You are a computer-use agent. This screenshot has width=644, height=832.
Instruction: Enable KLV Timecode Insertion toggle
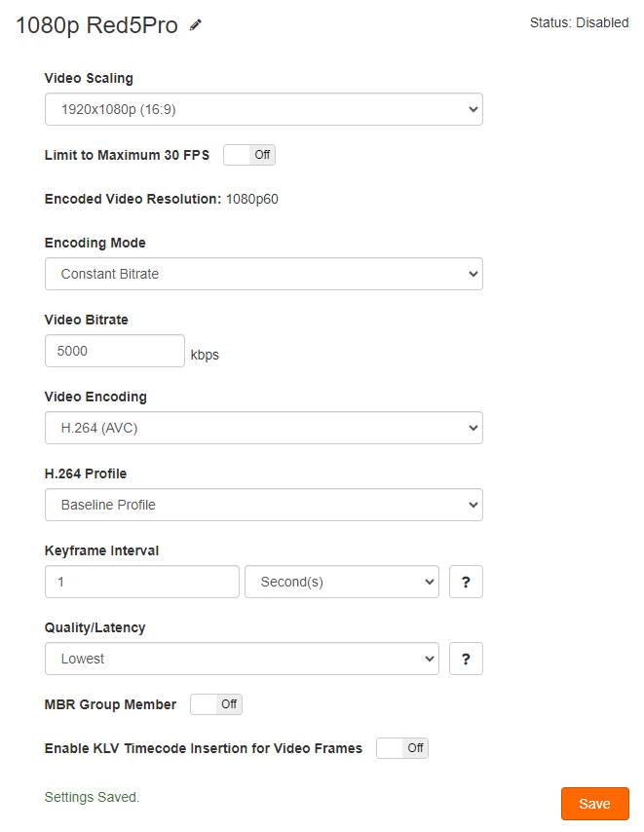(402, 748)
